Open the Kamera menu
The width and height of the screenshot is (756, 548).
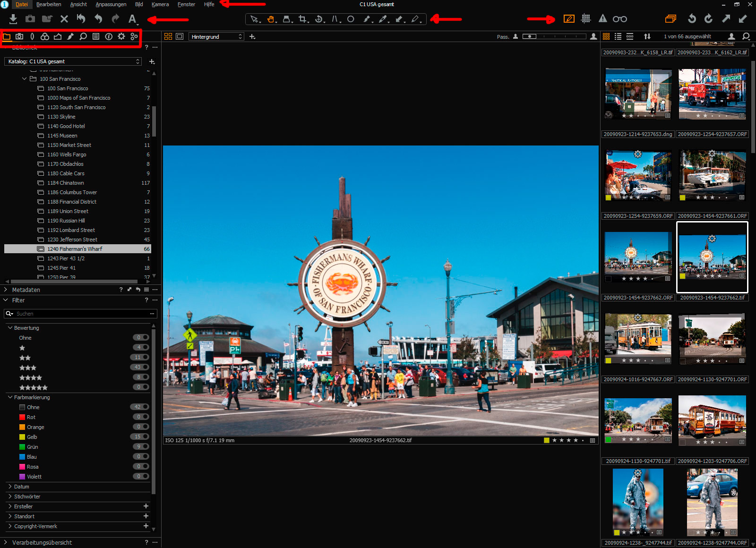[x=160, y=4]
